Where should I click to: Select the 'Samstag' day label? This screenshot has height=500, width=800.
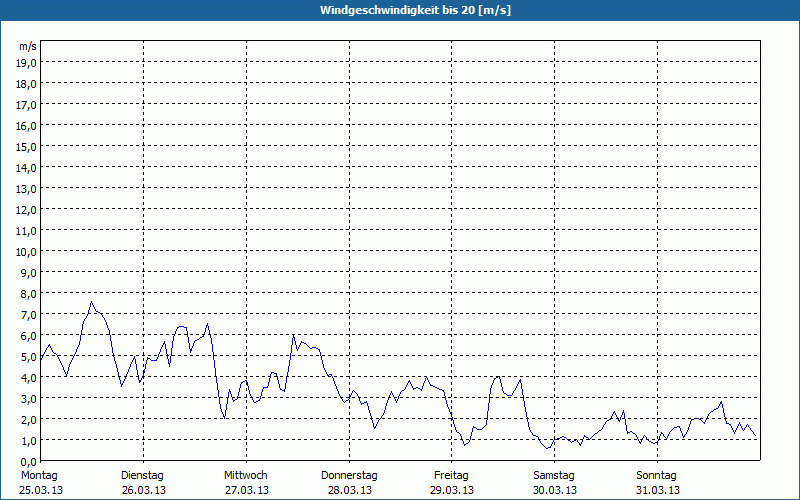point(554,476)
